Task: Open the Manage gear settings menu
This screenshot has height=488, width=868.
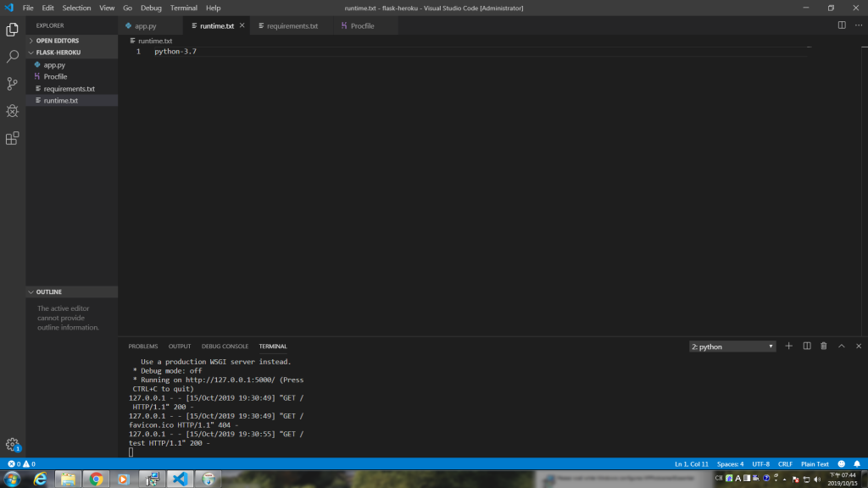Action: click(12, 444)
